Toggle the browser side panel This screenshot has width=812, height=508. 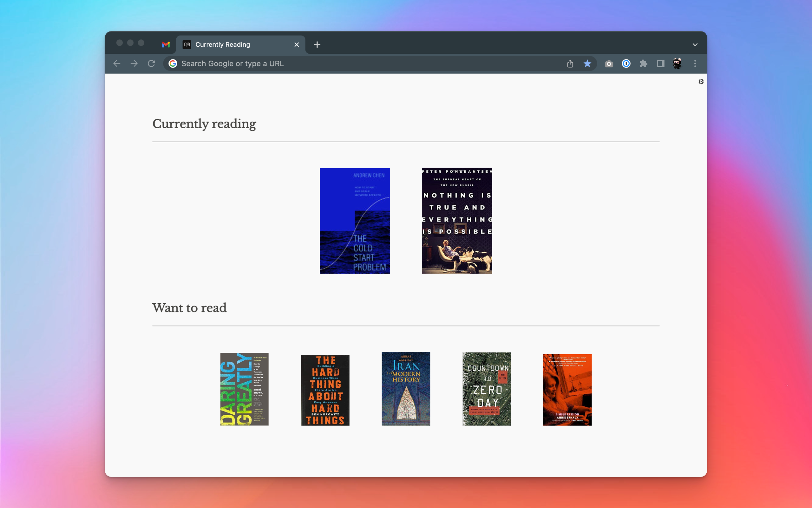coord(660,63)
